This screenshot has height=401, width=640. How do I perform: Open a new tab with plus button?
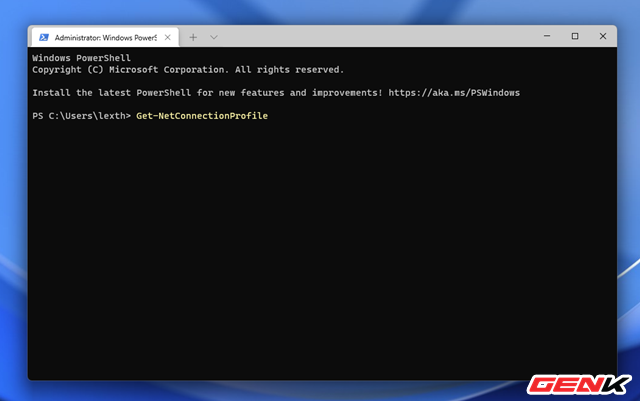193,37
